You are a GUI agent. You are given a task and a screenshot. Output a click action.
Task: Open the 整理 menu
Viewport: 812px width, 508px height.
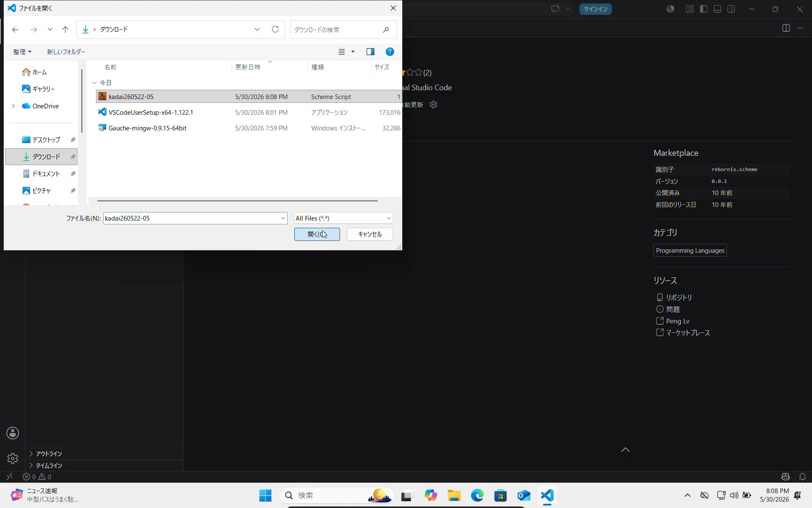pos(22,52)
